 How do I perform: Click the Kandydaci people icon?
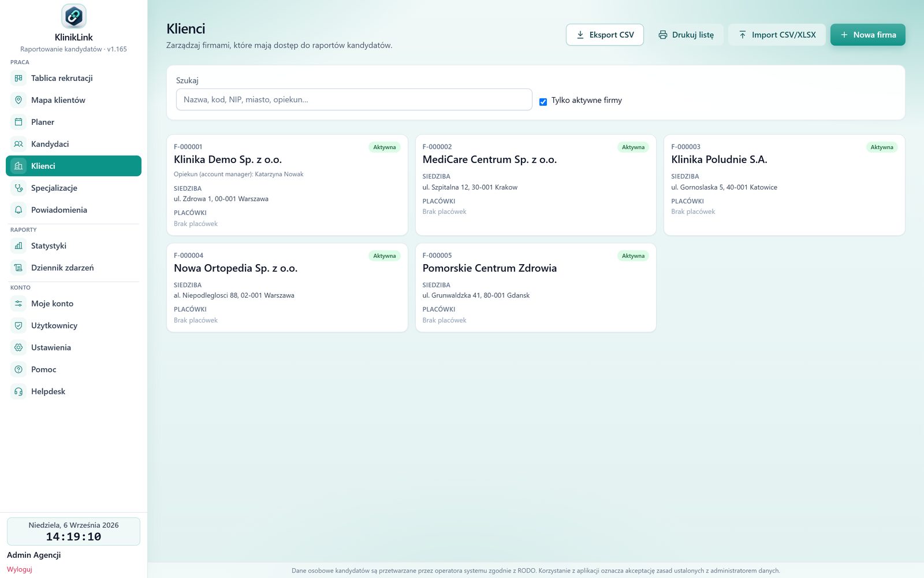[18, 144]
